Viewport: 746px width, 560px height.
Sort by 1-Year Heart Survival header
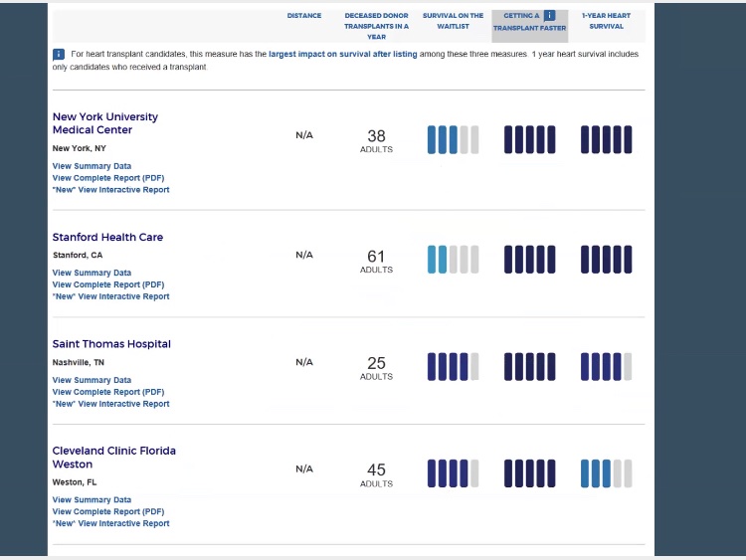[x=606, y=21]
